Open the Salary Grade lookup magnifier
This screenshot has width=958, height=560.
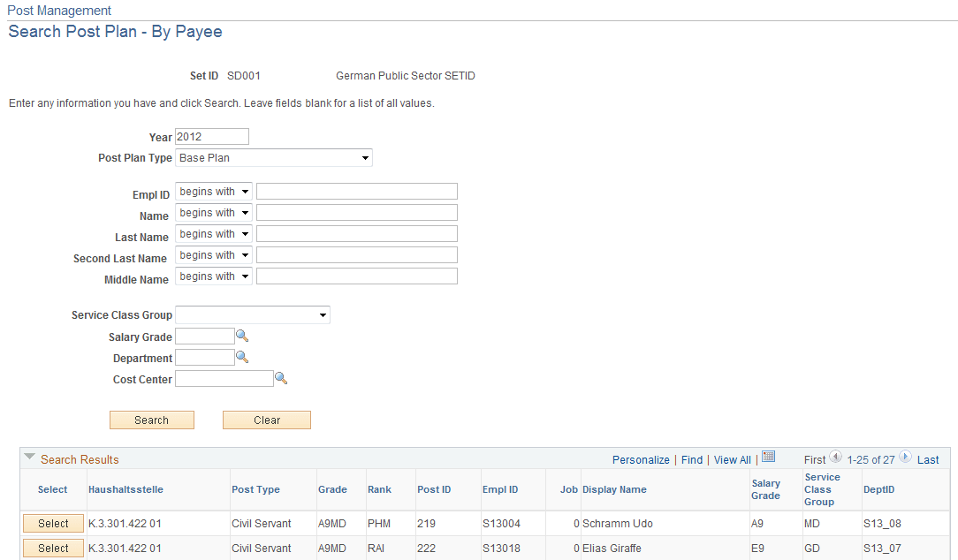[x=240, y=336]
